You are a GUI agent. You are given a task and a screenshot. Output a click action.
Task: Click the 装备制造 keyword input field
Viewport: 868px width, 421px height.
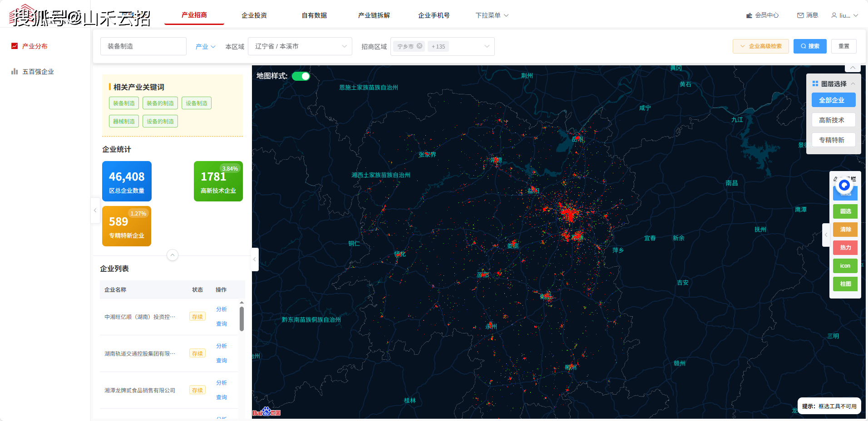pos(143,46)
